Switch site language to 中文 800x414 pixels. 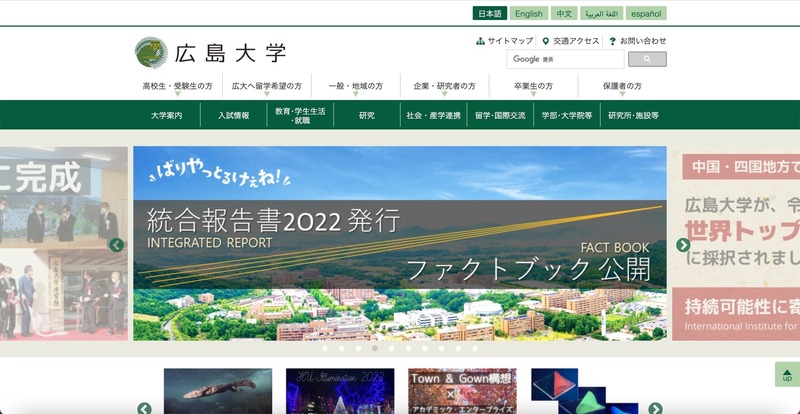(564, 14)
